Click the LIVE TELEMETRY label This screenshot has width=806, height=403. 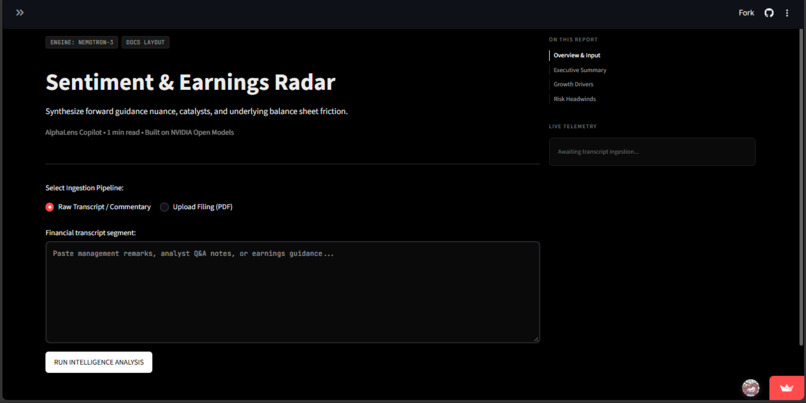pos(573,126)
